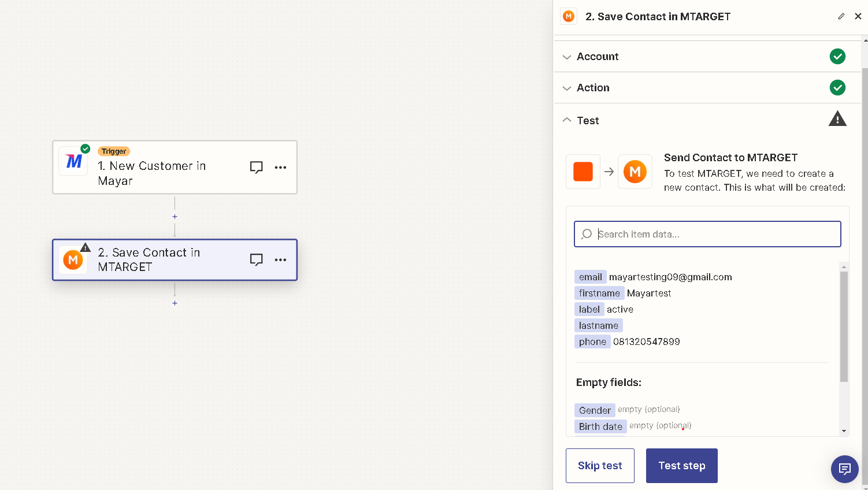The image size is (868, 490).
Task: Open comment on Save Contact in MTARGET step
Action: coord(256,259)
